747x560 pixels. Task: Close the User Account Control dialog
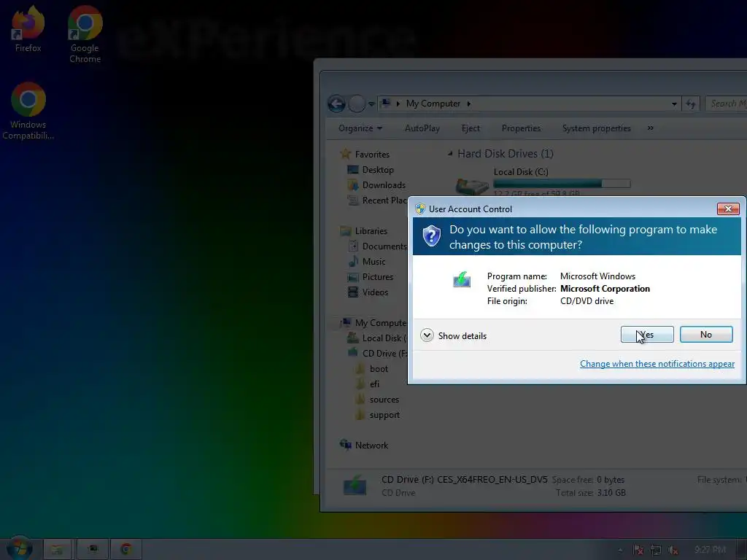pos(728,209)
